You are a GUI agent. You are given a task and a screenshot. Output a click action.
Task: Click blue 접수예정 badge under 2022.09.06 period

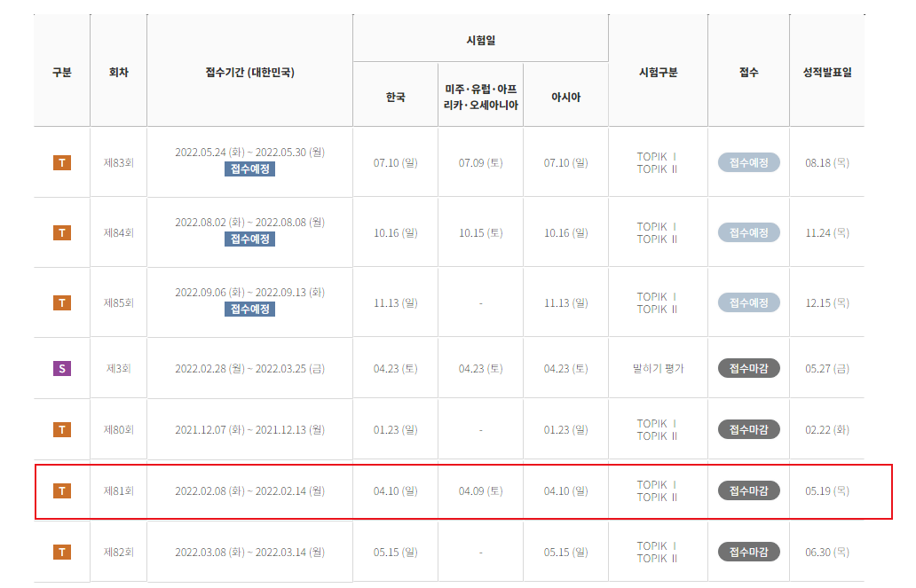coord(249,310)
